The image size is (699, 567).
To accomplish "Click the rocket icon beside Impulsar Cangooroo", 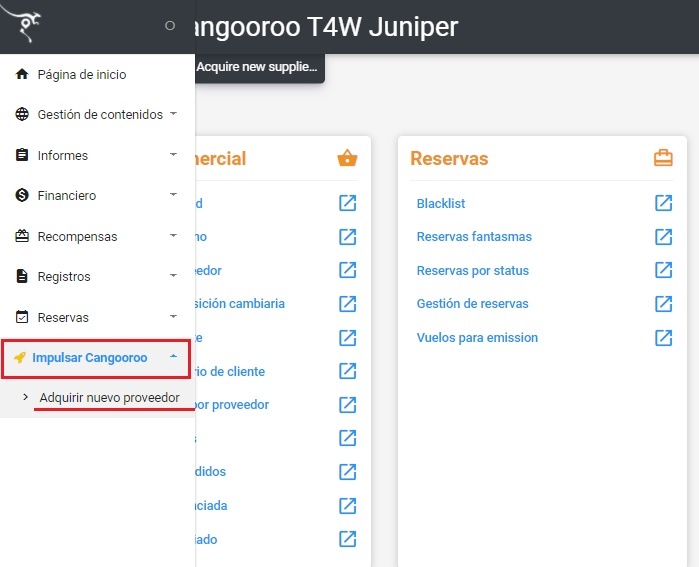I will coord(20,357).
